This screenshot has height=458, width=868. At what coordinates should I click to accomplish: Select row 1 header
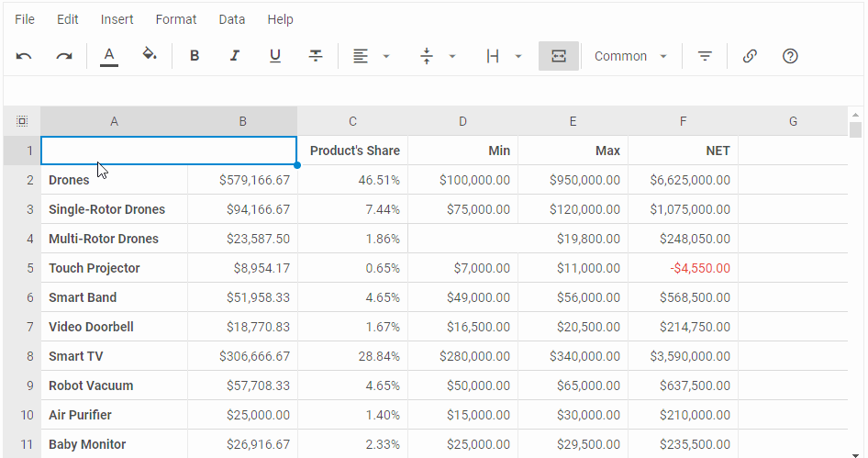tap(22, 151)
